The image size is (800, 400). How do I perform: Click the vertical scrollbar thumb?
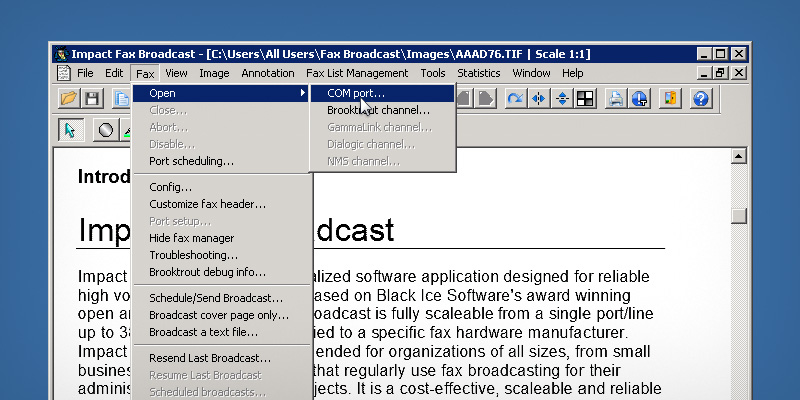coord(738,215)
